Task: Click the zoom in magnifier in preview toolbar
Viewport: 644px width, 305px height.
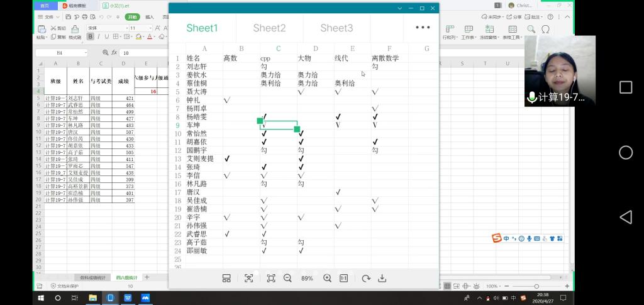Action: (327, 278)
